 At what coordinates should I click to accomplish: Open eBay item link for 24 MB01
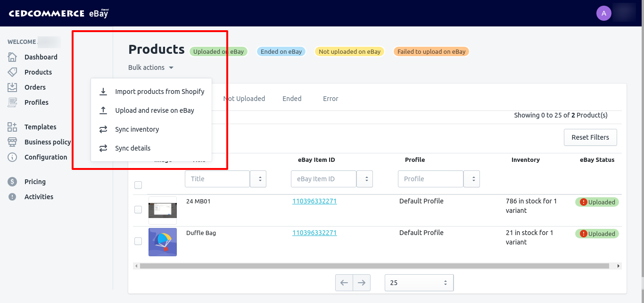(314, 201)
